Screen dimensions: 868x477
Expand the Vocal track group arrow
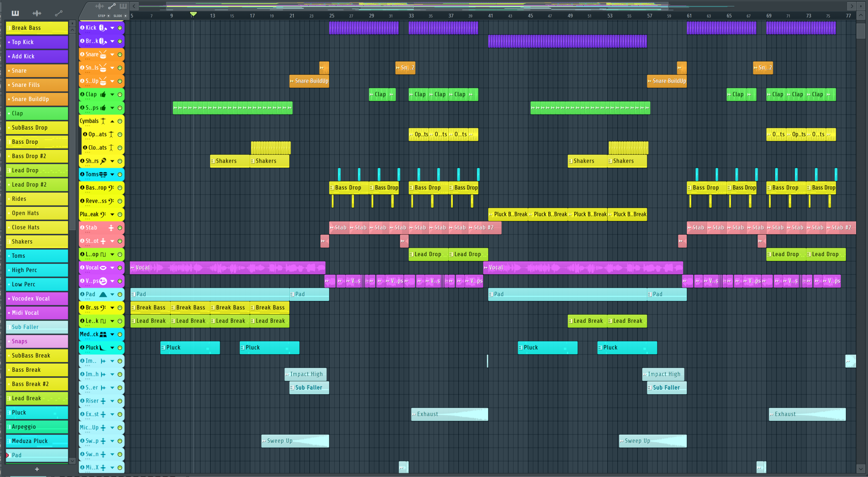(112, 267)
